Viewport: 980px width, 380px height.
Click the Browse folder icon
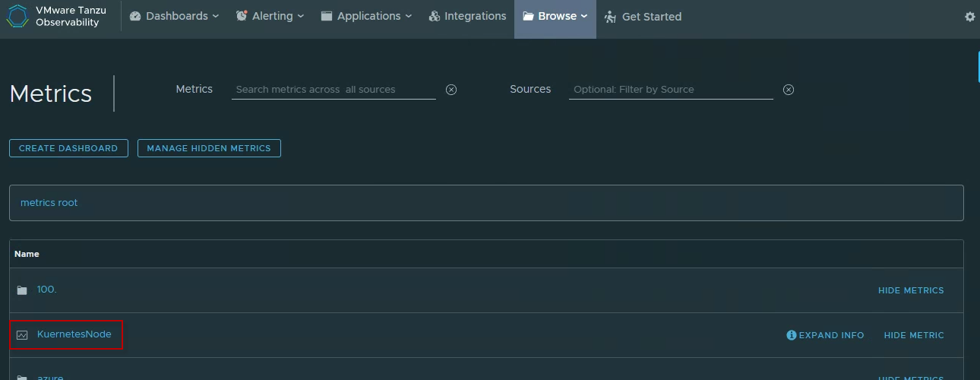click(x=528, y=16)
